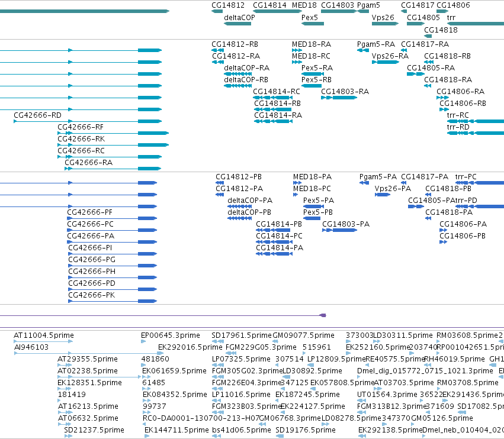
Task: Click transcript CG14814-RC
Action: [x=277, y=92]
